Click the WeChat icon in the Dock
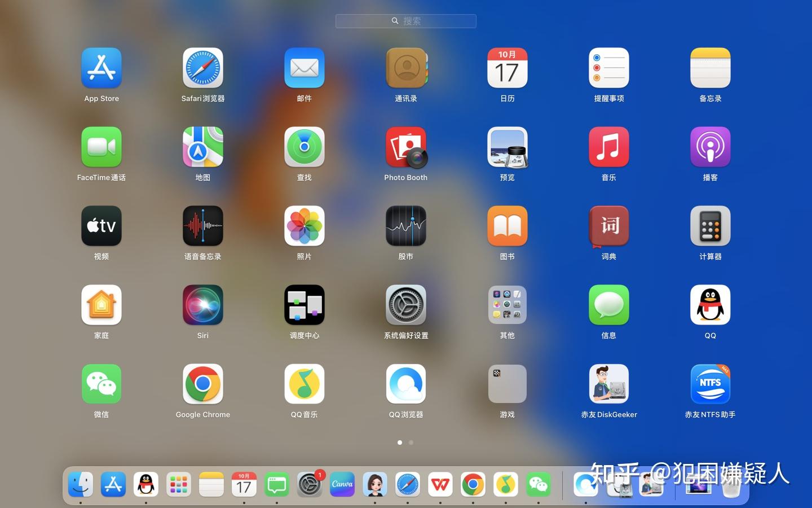Screen dimensions: 812x508 point(539,484)
